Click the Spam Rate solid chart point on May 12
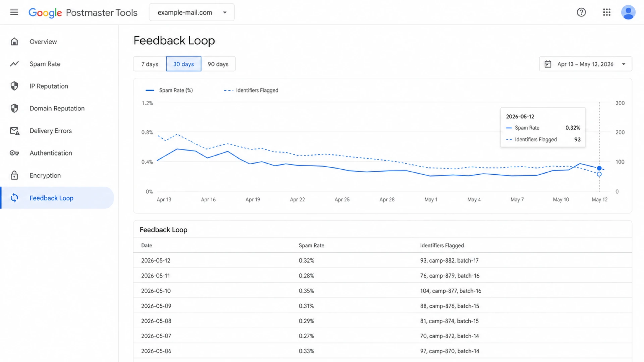The image size is (644, 362). pos(599,168)
